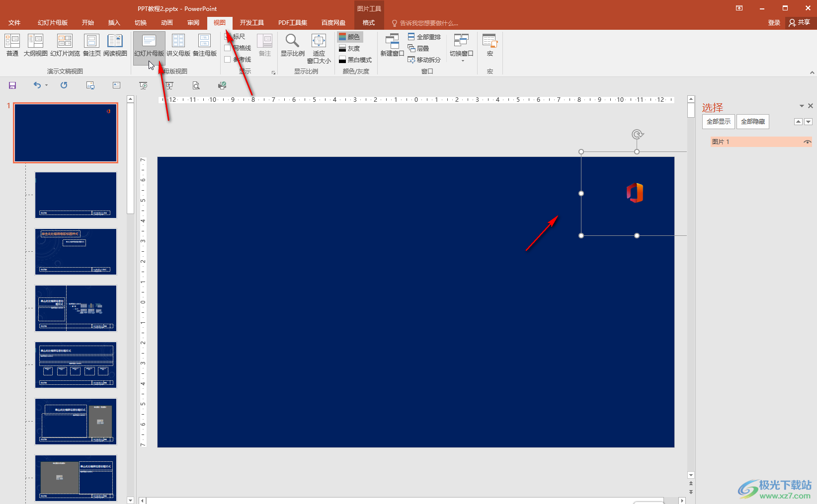Click the slide area scroll up arrow
This screenshot has width=817, height=504.
click(691, 99)
